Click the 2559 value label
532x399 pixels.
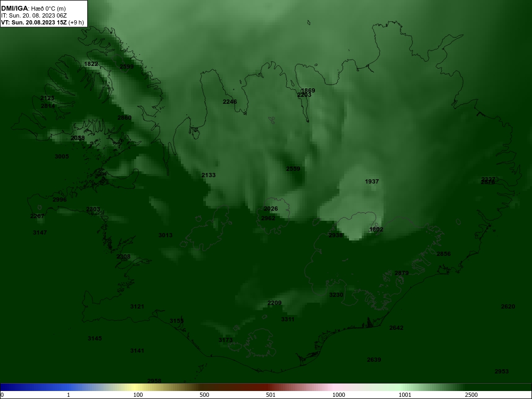click(293, 169)
